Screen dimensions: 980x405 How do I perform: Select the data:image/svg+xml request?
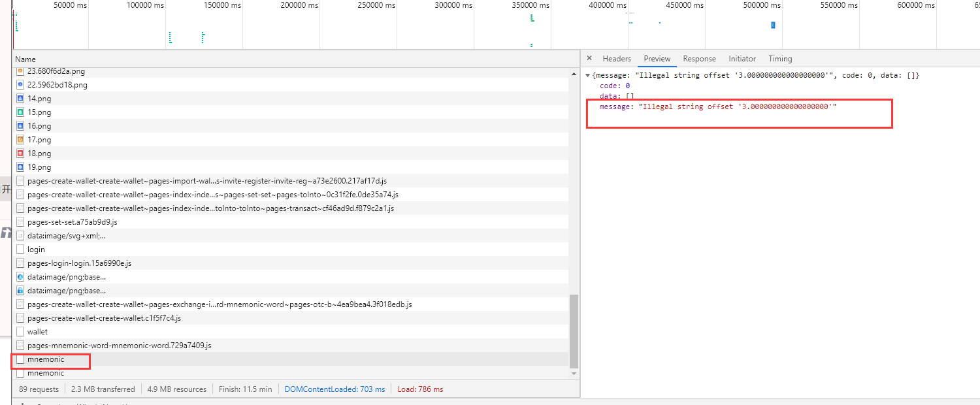tap(290, 236)
